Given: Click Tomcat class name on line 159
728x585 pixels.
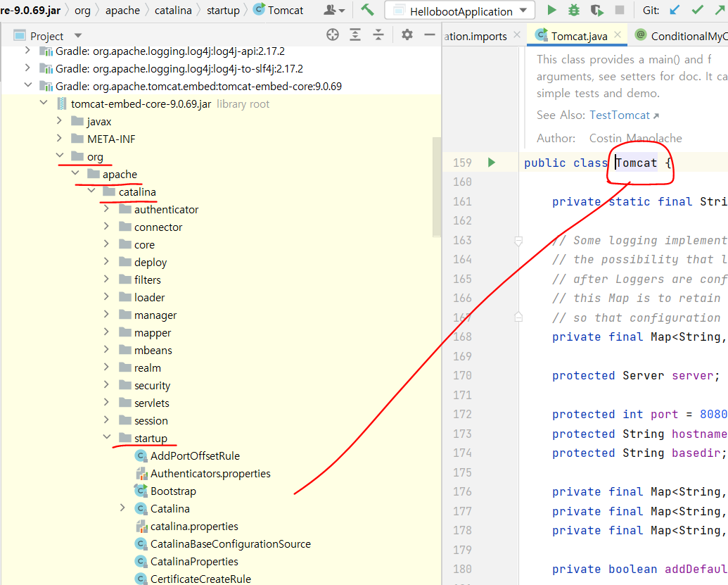Looking at the screenshot, I should (x=637, y=163).
